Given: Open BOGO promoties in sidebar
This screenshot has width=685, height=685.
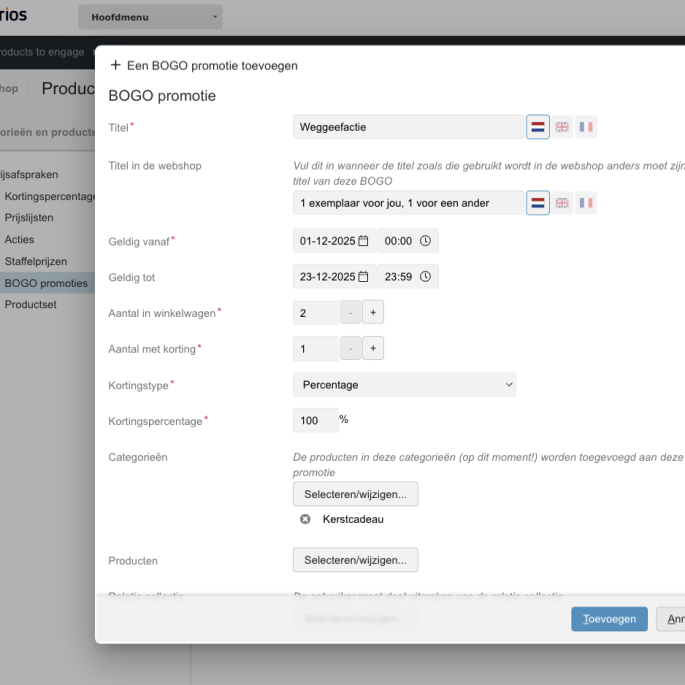Looking at the screenshot, I should pos(46,283).
